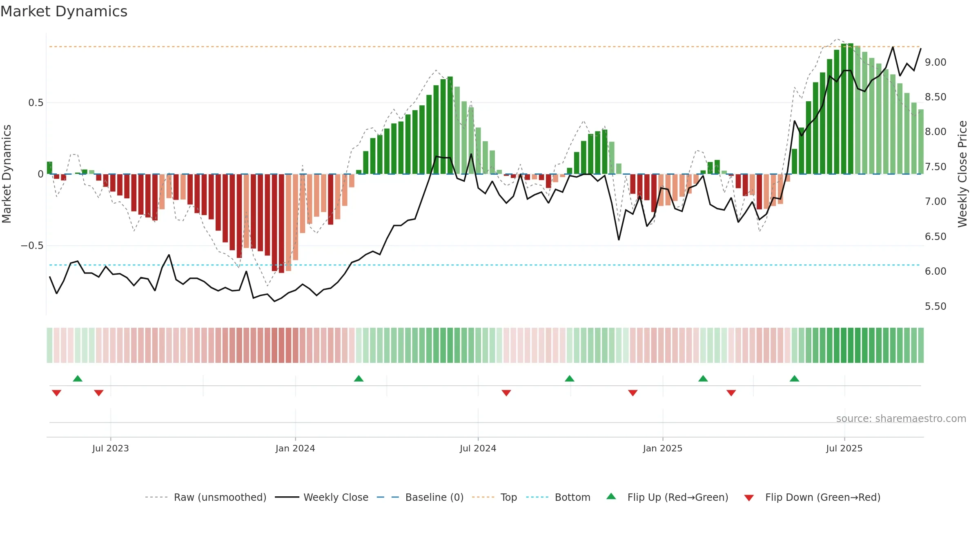The height and width of the screenshot is (551, 980).
Task: Click the vertical Market Dynamics y-axis title
Action: coord(7,174)
